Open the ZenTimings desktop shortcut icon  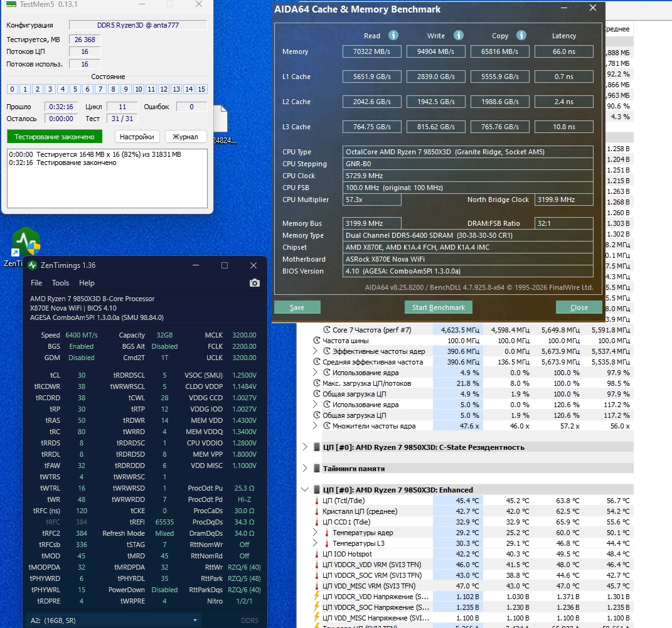pyautogui.click(x=26, y=242)
